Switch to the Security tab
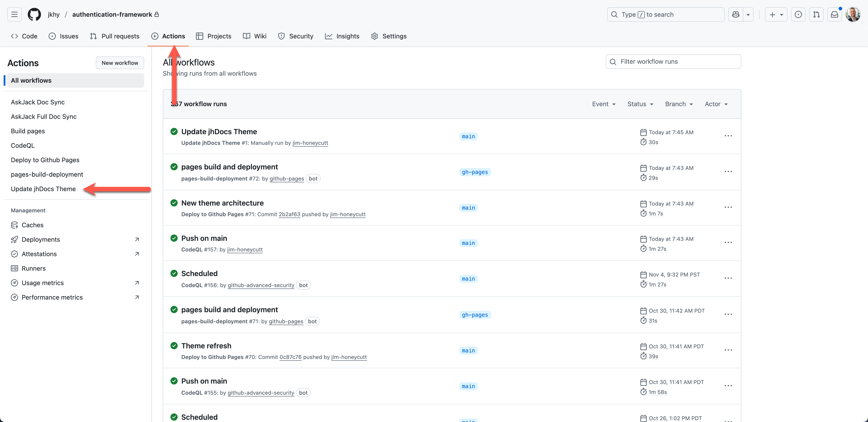Screen dimensions: 868x422 pyautogui.click(x=295, y=36)
